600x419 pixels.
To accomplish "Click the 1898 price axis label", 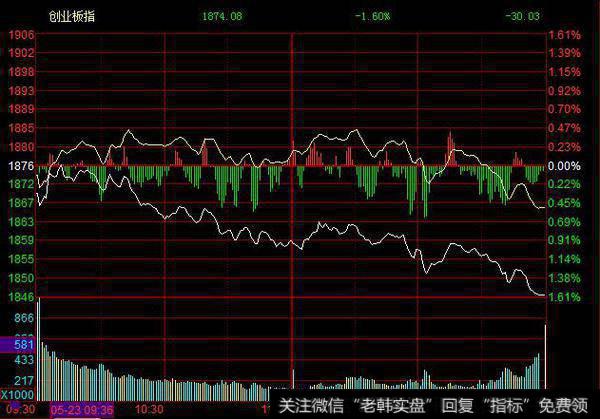I will click(x=21, y=72).
